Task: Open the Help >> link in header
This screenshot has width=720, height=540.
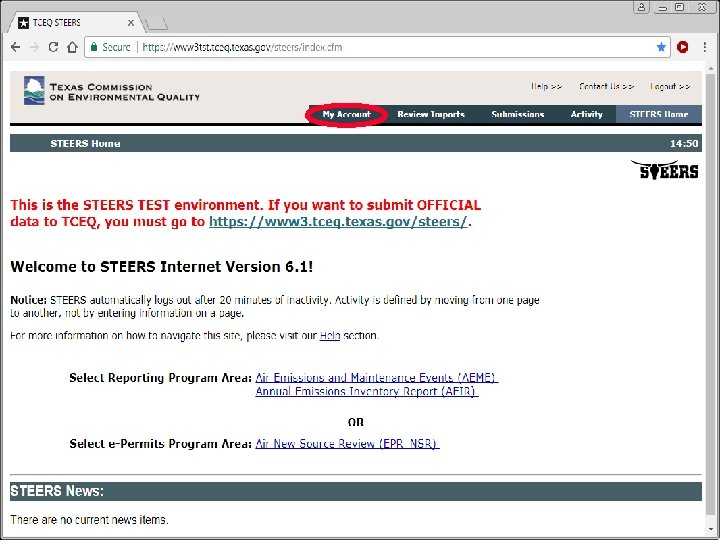Action: (546, 86)
